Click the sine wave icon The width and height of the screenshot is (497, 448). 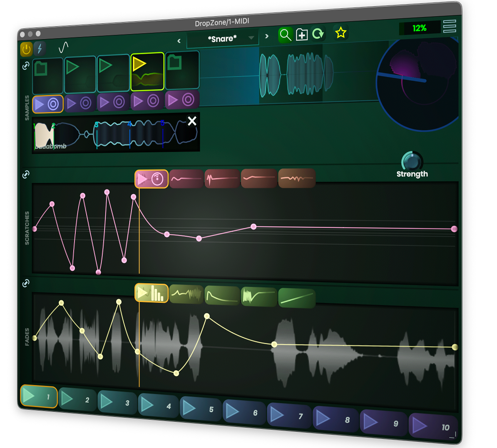[x=63, y=47]
